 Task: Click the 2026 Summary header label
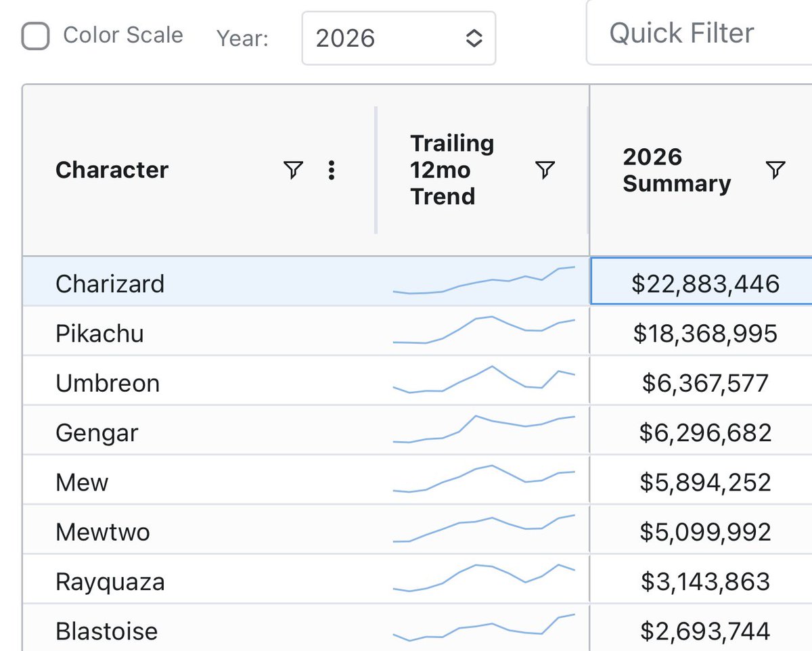[x=677, y=171]
